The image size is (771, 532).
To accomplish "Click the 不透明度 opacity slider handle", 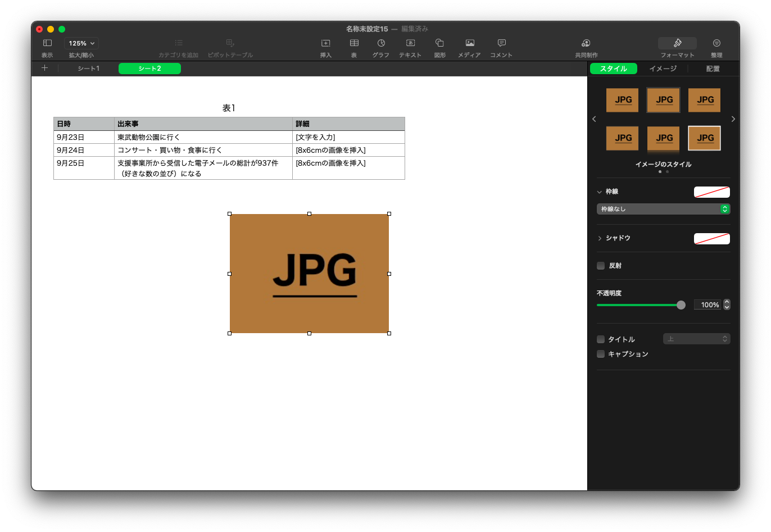I will click(x=681, y=305).
